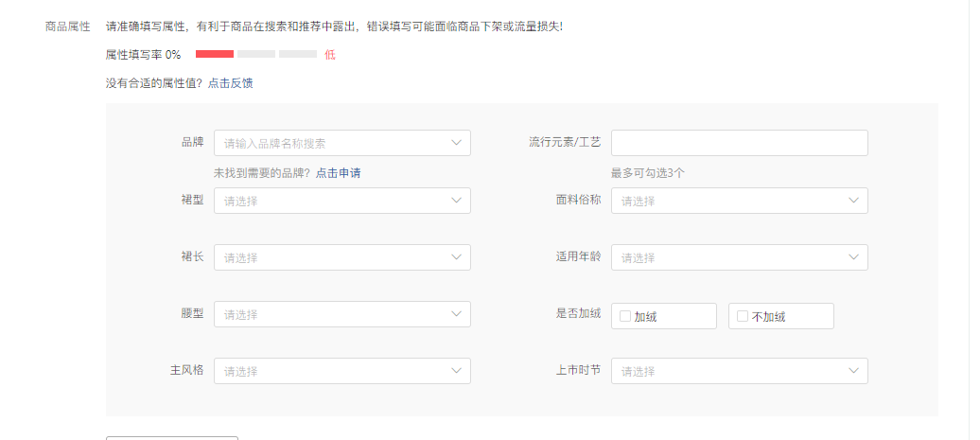Click the chevron arrow in 品牌 field
The image size is (980, 440).
click(x=456, y=143)
